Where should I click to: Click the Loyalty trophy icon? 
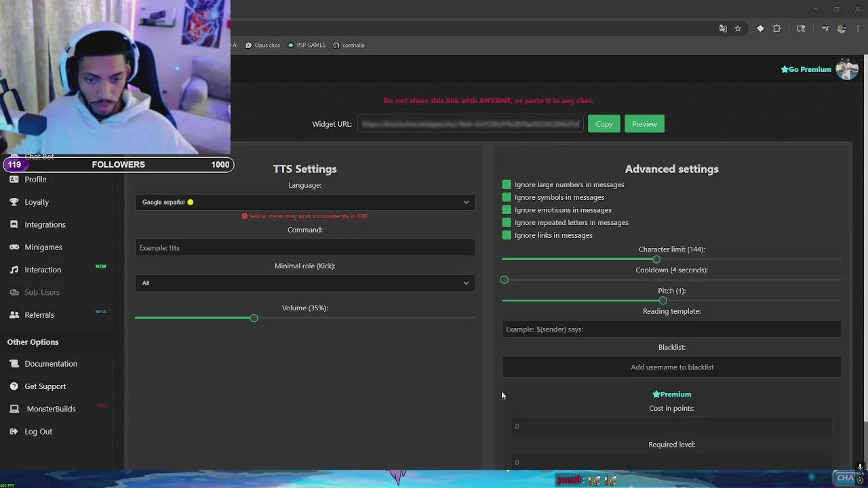click(14, 202)
